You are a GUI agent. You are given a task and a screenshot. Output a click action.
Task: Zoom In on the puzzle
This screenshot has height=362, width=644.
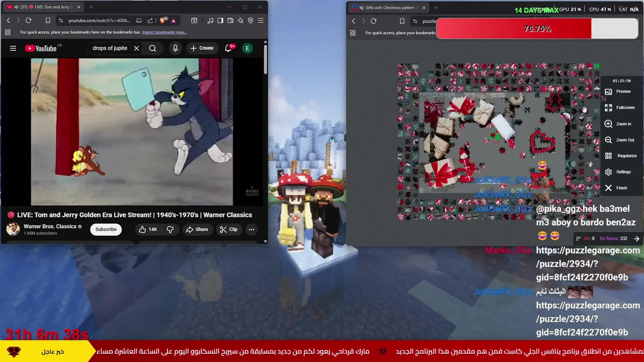618,124
